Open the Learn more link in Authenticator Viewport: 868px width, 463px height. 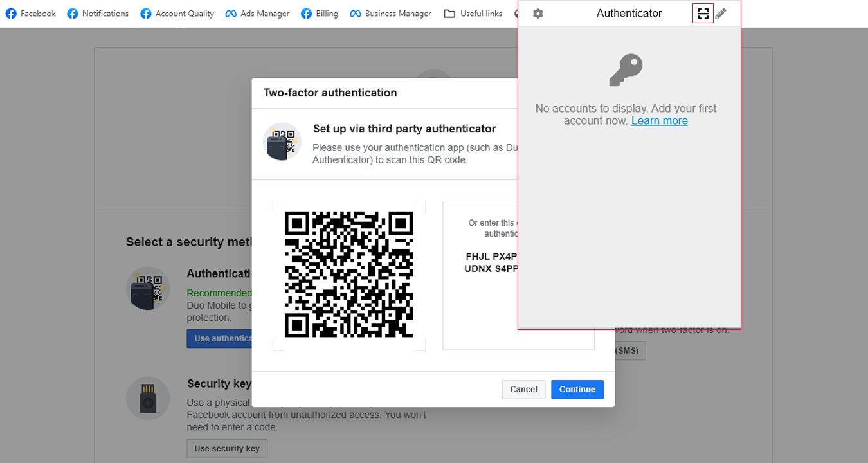660,121
